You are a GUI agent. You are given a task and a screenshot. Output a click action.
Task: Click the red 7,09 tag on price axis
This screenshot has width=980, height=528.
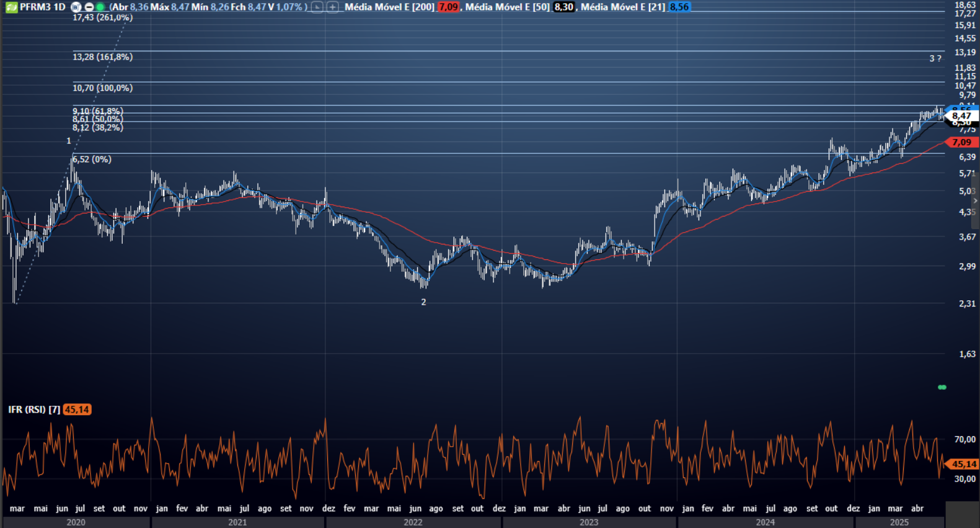point(961,142)
